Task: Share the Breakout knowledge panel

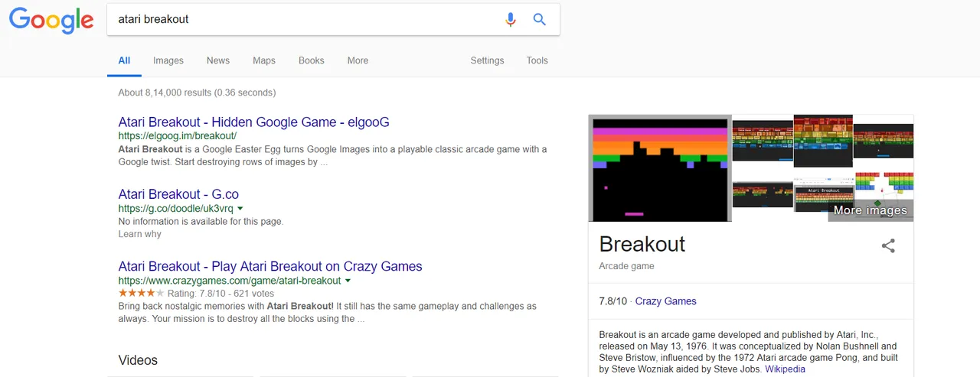Action: pos(888,245)
